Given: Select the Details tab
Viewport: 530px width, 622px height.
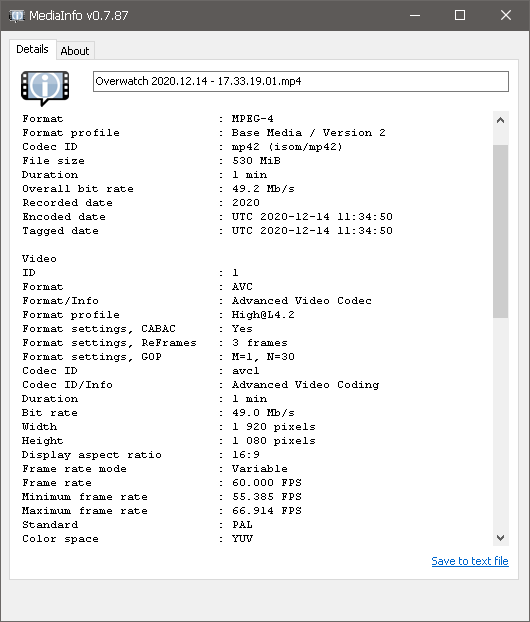Looking at the screenshot, I should coord(33,49).
